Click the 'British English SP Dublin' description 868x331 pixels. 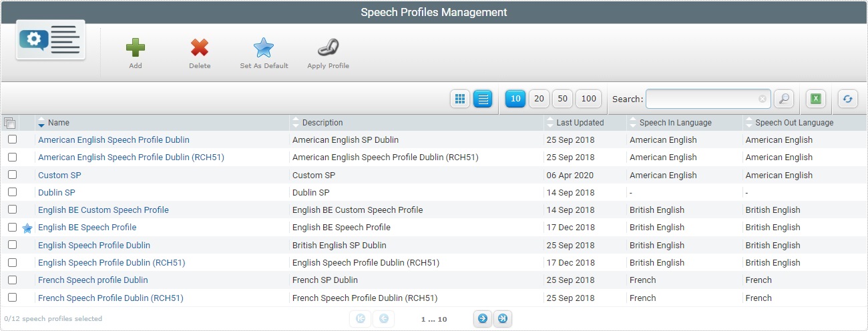[339, 246]
